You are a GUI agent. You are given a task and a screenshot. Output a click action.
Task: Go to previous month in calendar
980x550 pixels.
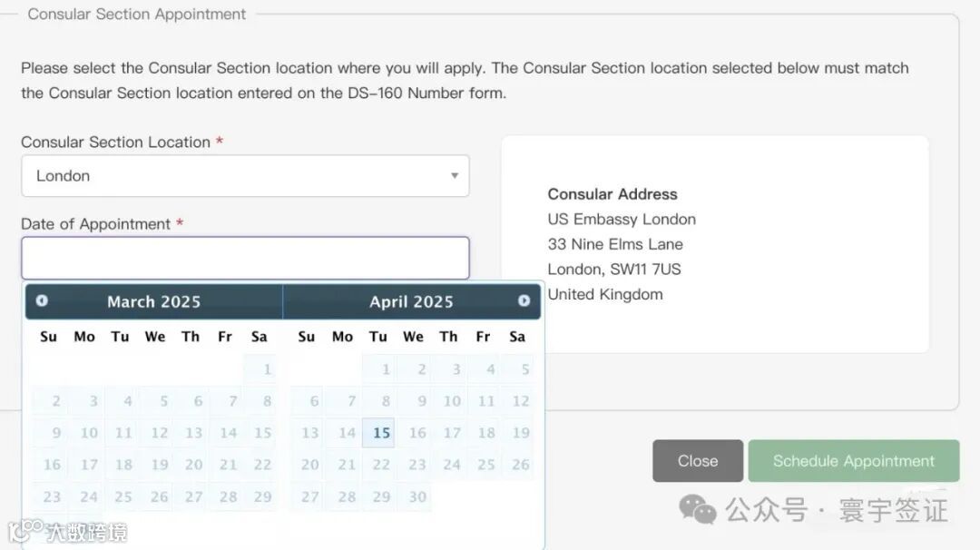(42, 301)
